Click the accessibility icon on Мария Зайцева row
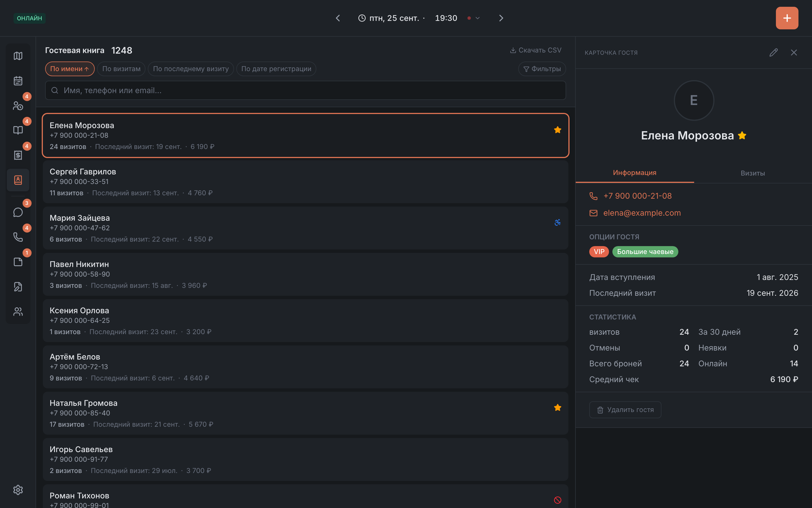Viewport: 812px width, 508px height. (557, 222)
